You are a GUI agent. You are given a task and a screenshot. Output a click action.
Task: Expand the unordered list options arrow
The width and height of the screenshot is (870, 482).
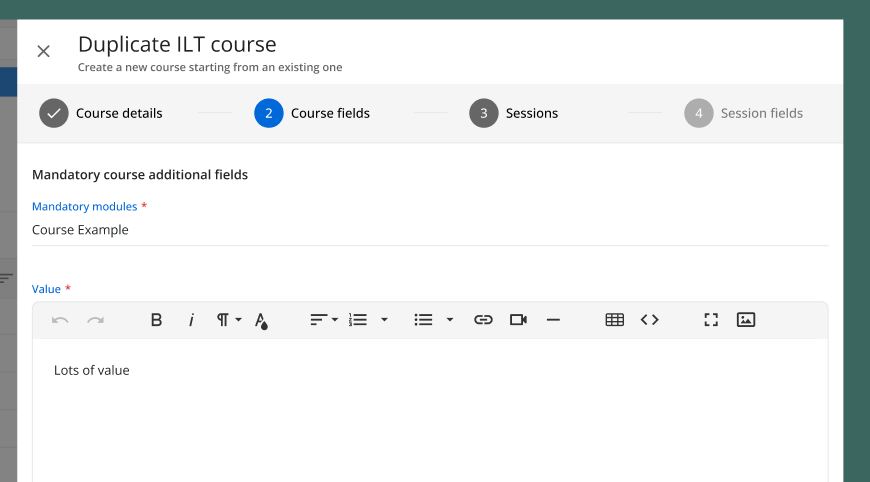450,320
